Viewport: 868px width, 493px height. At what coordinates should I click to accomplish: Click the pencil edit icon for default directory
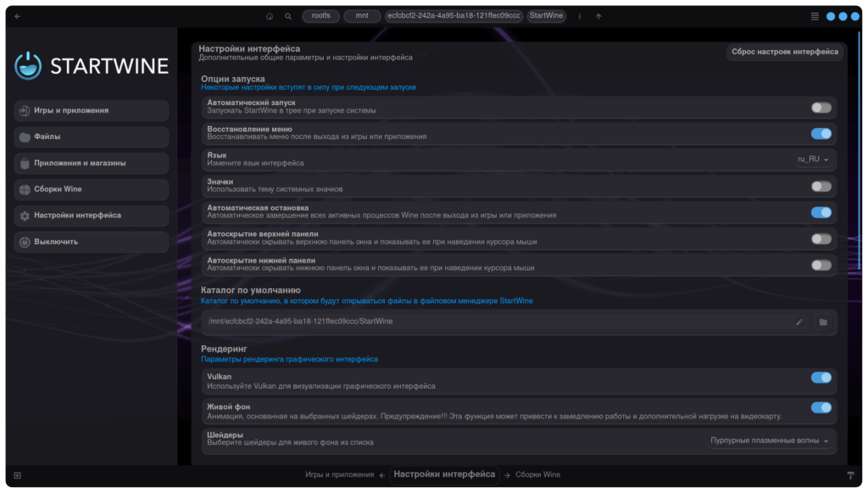tap(799, 322)
